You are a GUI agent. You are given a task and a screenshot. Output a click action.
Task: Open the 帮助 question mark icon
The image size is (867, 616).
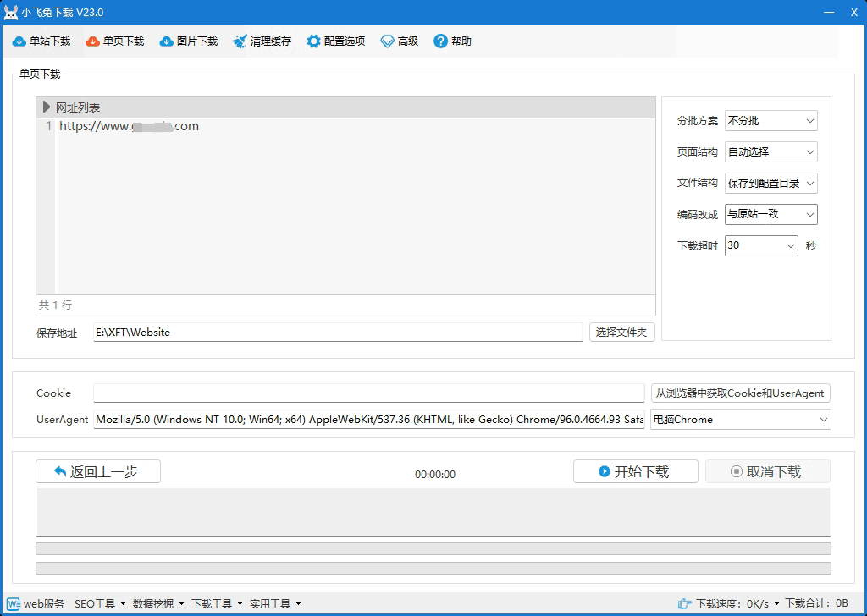(x=440, y=41)
